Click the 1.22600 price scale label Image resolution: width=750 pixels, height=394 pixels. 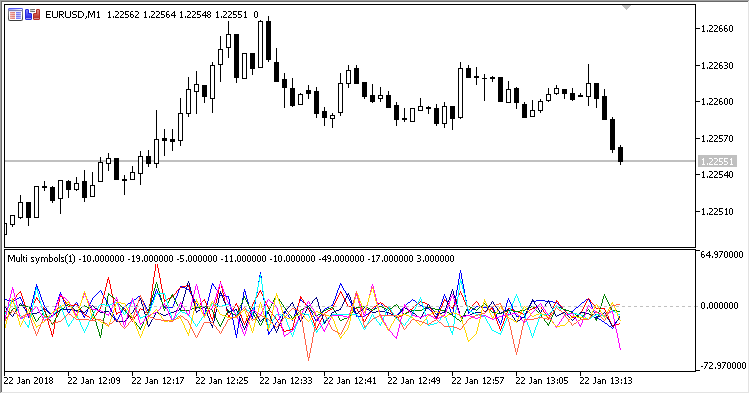pyautogui.click(x=717, y=102)
